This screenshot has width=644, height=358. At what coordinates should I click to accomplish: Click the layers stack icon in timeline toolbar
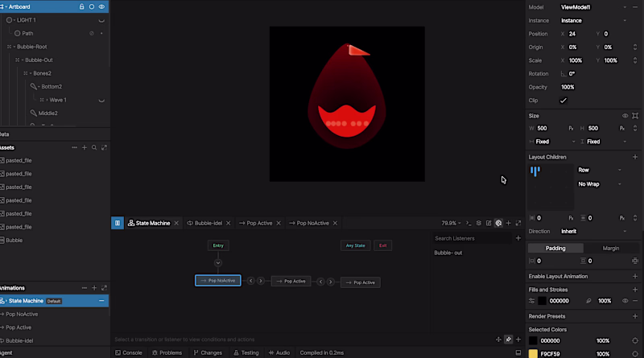(478, 223)
